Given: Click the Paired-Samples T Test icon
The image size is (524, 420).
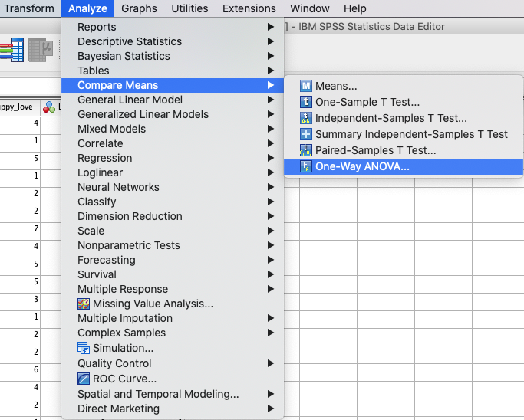Looking at the screenshot, I should coord(306,150).
